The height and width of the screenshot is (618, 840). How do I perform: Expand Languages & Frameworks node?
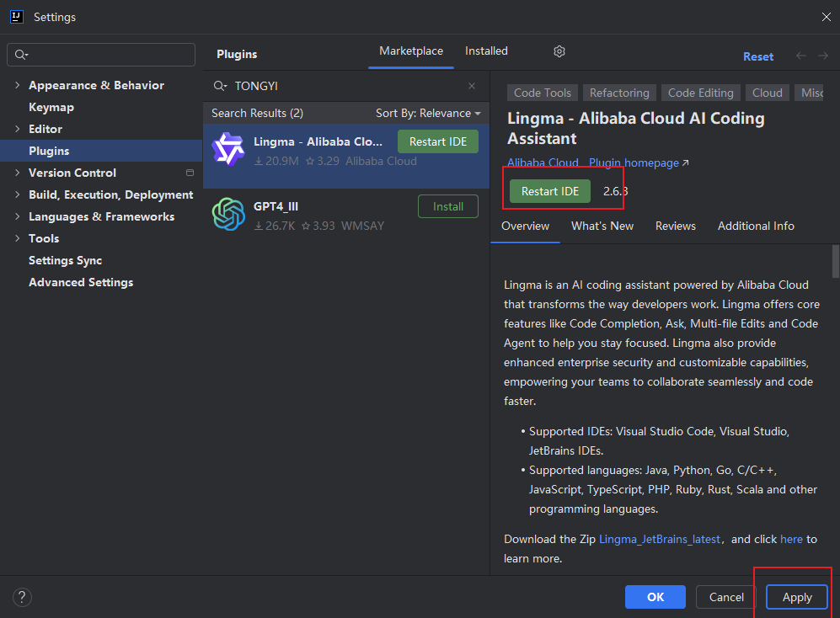(17, 216)
